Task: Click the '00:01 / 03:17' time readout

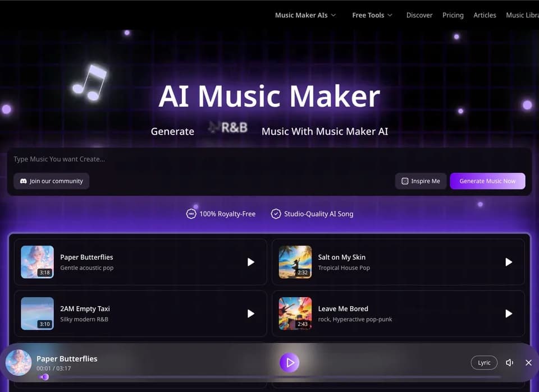Action: pyautogui.click(x=54, y=368)
